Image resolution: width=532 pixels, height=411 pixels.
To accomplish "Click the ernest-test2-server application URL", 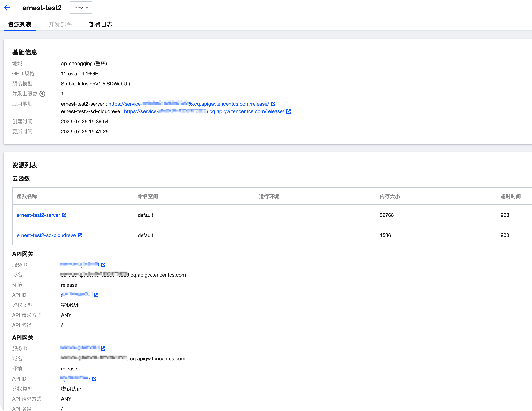I will coord(189,104).
